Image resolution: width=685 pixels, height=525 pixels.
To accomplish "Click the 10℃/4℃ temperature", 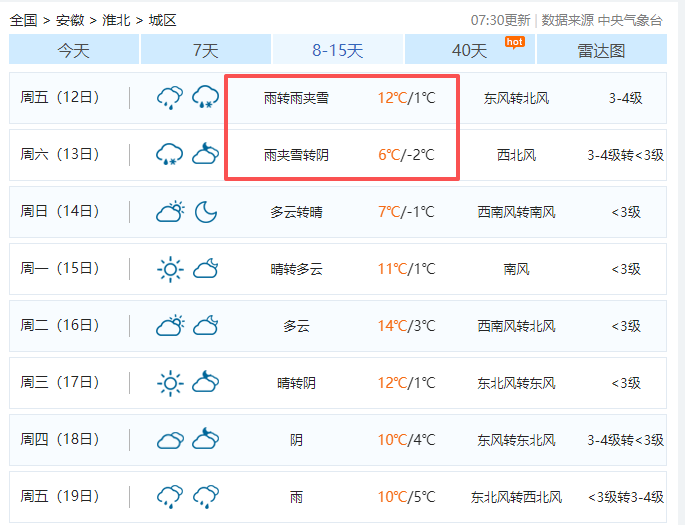I will [406, 440].
